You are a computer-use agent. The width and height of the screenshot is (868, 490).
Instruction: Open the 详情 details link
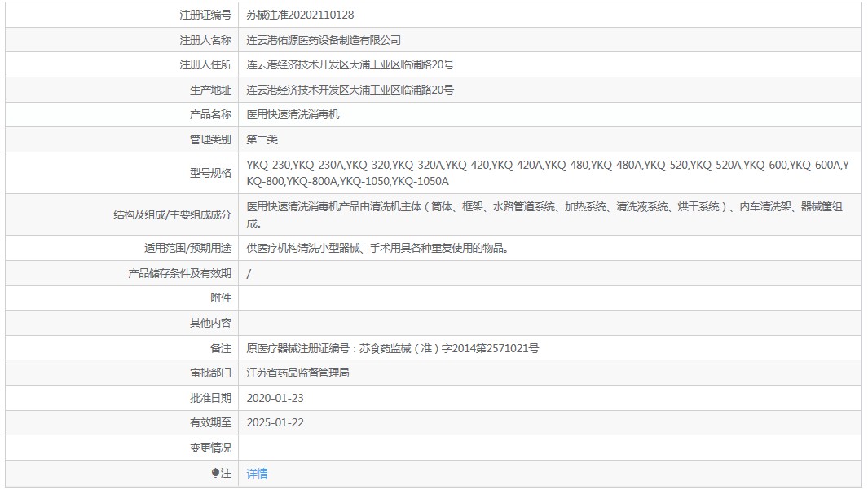click(x=257, y=474)
